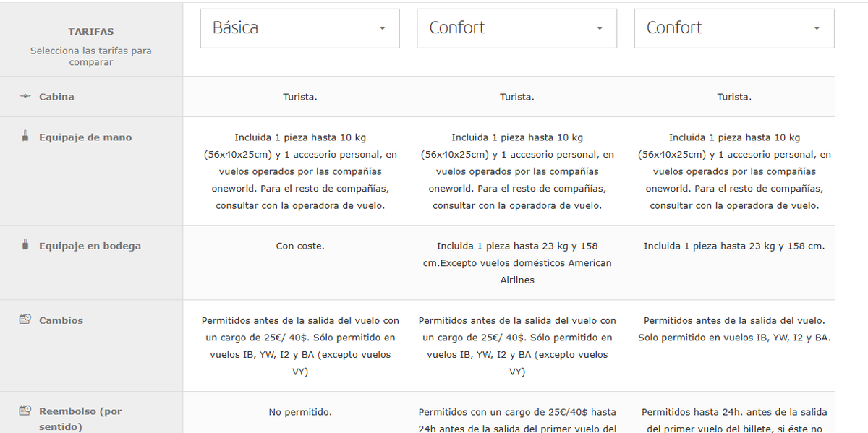
Task: Click 'Permitidos hasta 24h. antes de la salida' refund cell
Action: click(x=734, y=420)
